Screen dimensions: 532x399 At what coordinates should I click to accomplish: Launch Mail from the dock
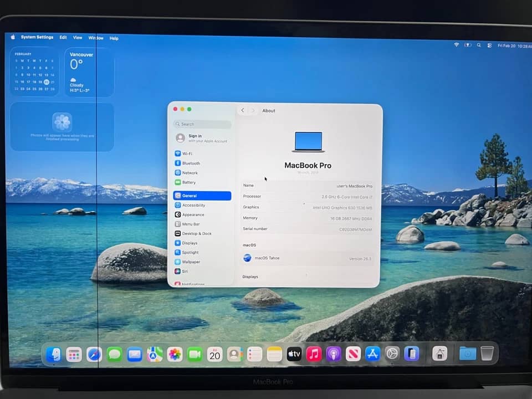point(135,355)
